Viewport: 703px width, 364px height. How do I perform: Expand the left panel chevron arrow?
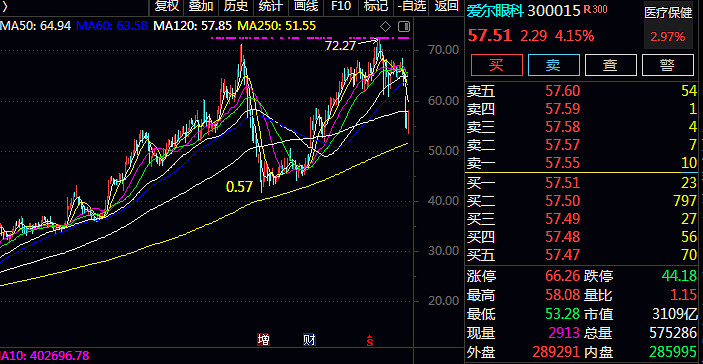[x=4, y=6]
